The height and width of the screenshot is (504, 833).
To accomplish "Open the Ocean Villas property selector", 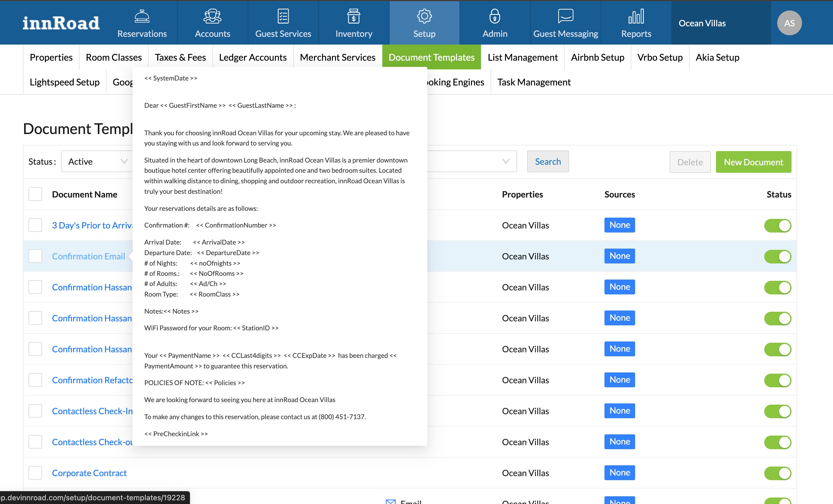I will coord(702,23).
